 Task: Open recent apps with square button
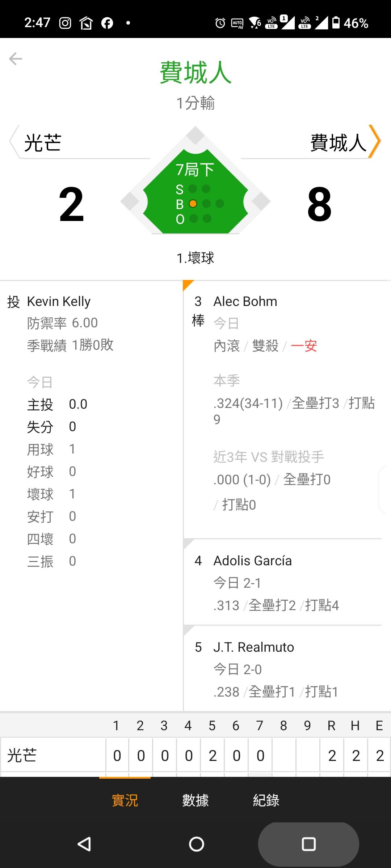[308, 844]
